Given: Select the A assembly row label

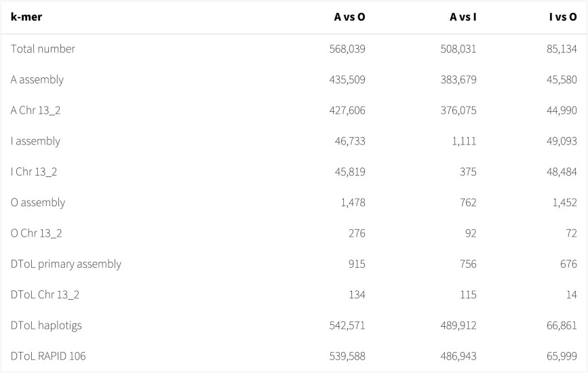Looking at the screenshot, I should click(37, 79).
